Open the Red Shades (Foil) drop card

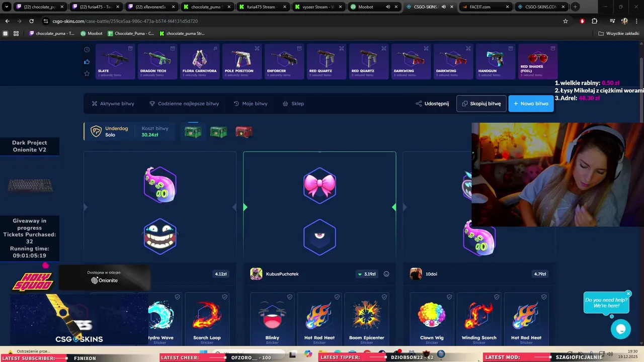[538, 61]
